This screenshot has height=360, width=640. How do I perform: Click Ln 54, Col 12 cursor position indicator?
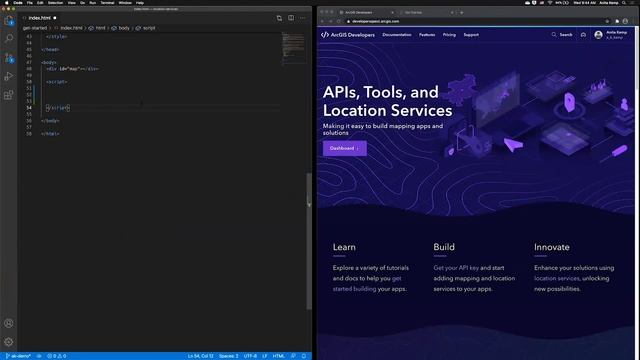[200, 356]
